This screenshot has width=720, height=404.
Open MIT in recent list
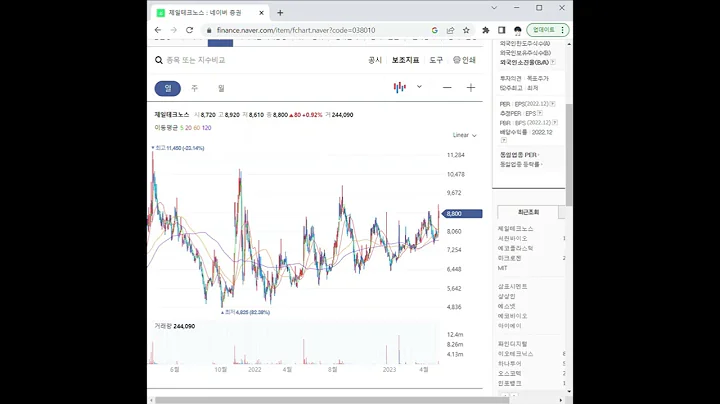[503, 268]
